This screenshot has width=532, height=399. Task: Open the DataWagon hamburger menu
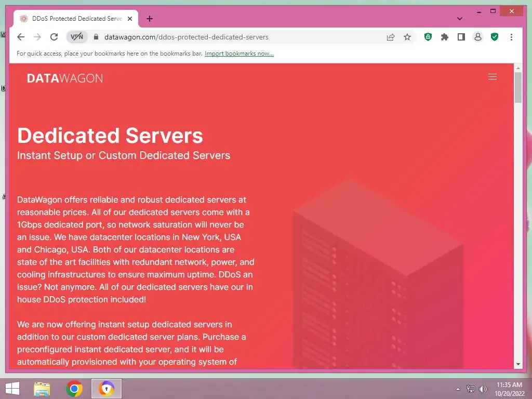coord(493,77)
